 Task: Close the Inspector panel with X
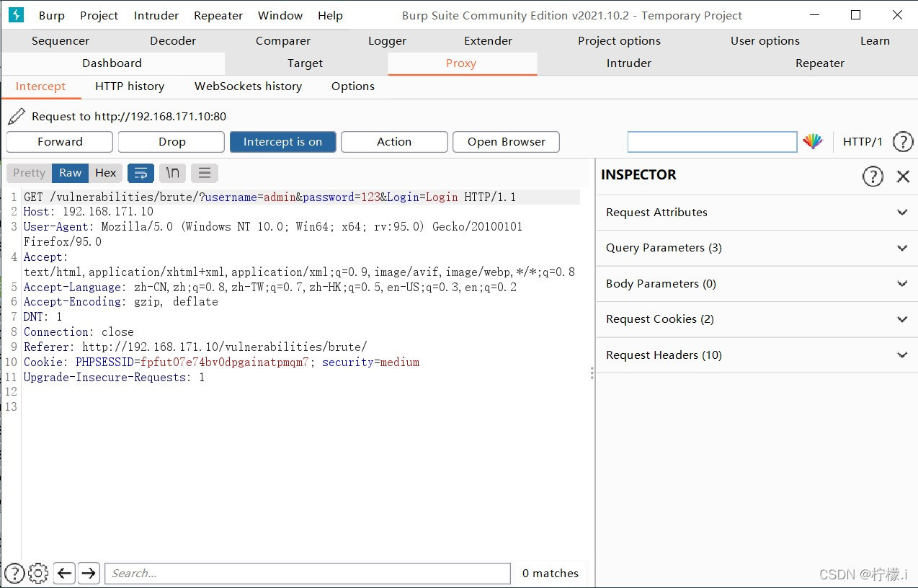903,176
